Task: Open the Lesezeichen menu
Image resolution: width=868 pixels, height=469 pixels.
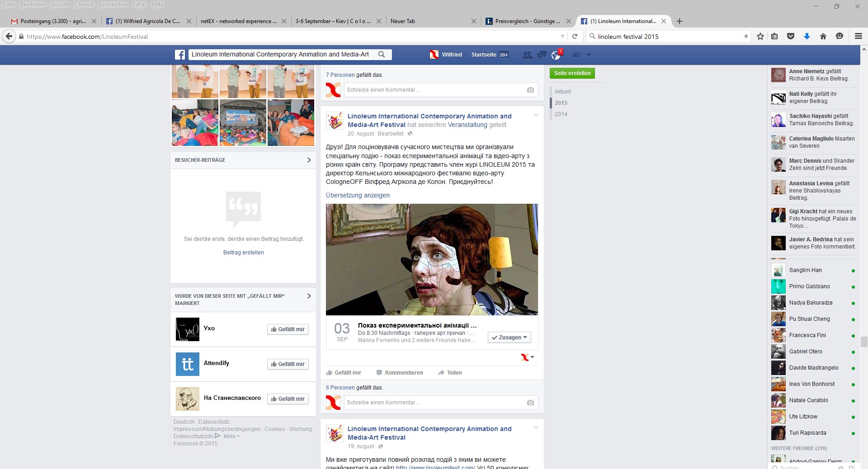Action: 113,5
